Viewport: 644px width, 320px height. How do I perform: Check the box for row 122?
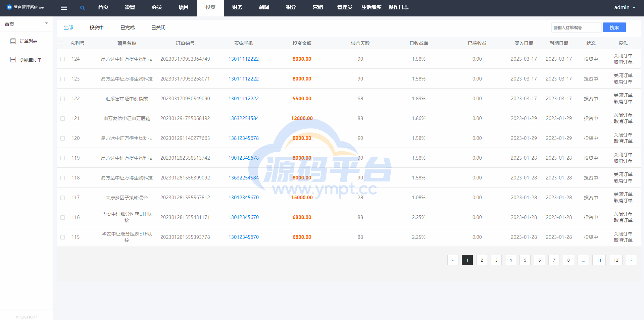point(62,99)
